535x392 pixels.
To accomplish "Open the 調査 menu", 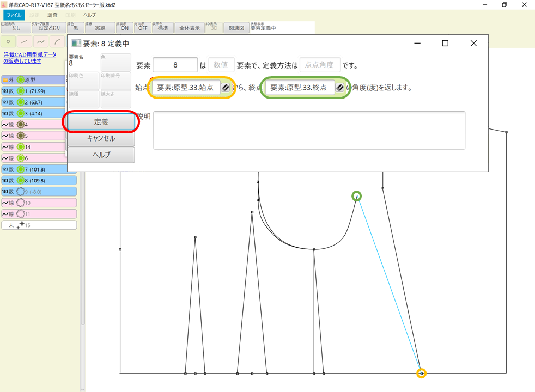I will (52, 15).
